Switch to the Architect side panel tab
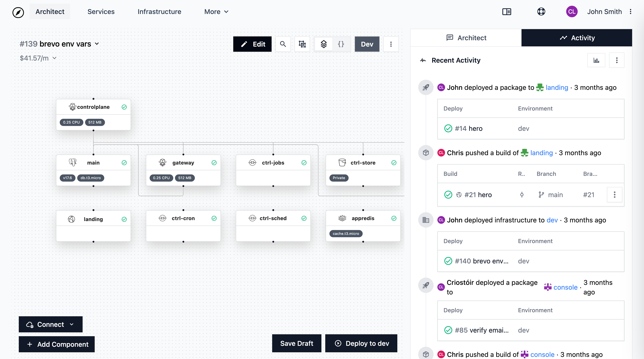 [466, 38]
